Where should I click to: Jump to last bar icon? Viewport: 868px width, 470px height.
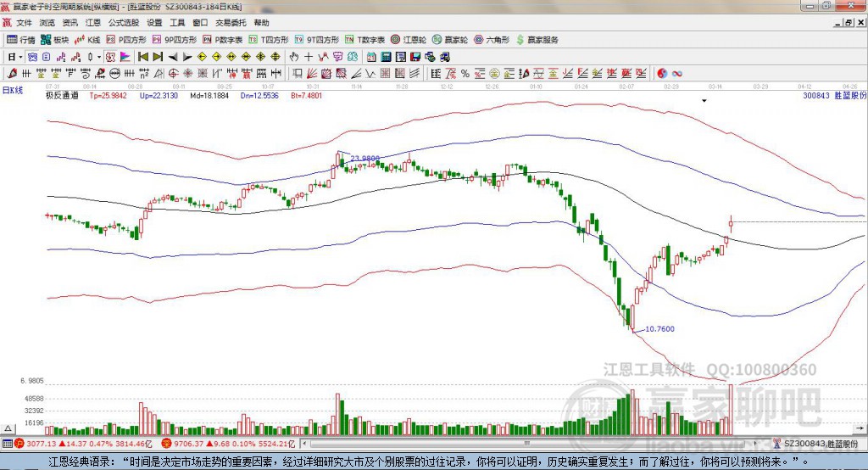(x=158, y=57)
